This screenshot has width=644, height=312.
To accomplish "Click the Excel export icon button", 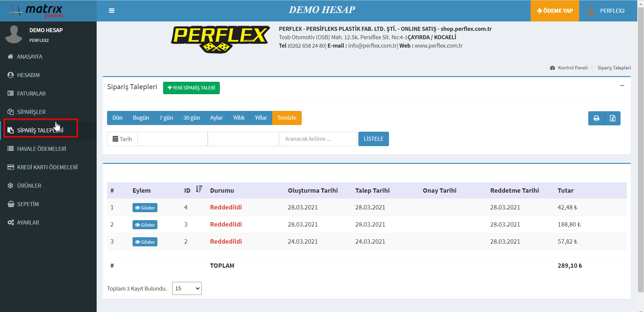I will pos(612,118).
